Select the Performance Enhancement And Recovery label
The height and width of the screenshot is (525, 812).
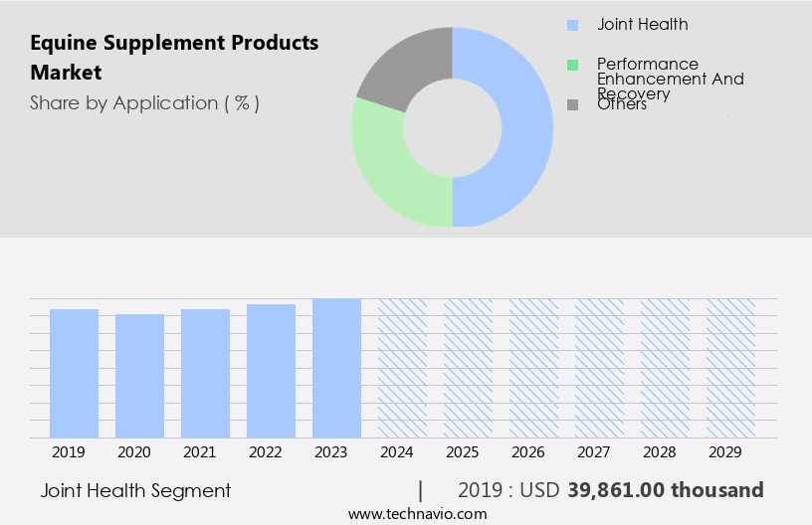pyautogui.click(x=670, y=79)
